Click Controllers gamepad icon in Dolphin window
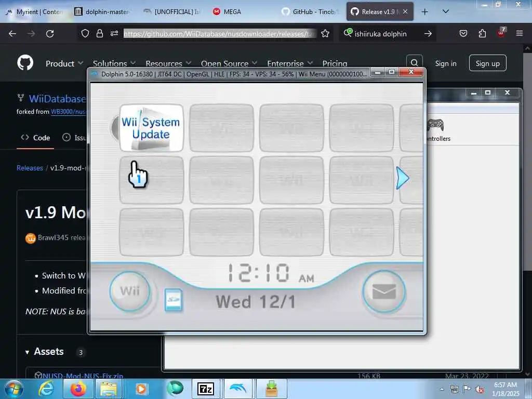The height and width of the screenshot is (399, 532). [436, 125]
